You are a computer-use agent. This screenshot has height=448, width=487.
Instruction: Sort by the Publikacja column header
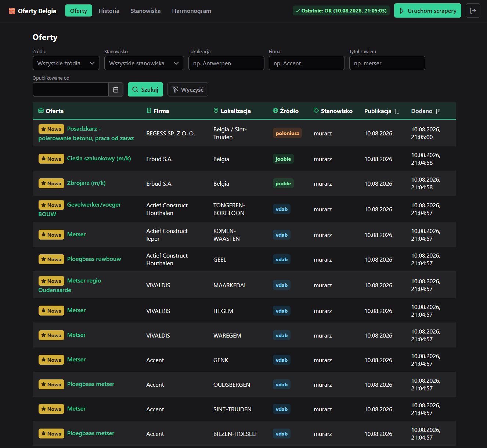coord(382,111)
